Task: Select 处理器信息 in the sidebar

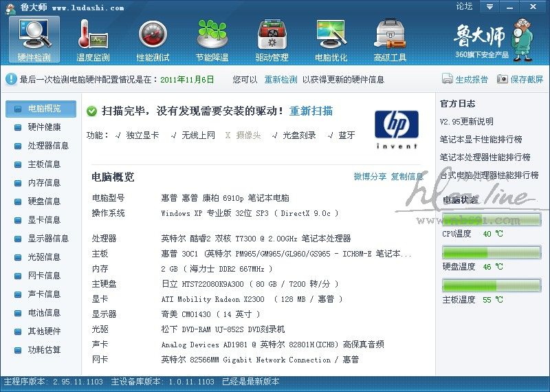Action: 47,146
